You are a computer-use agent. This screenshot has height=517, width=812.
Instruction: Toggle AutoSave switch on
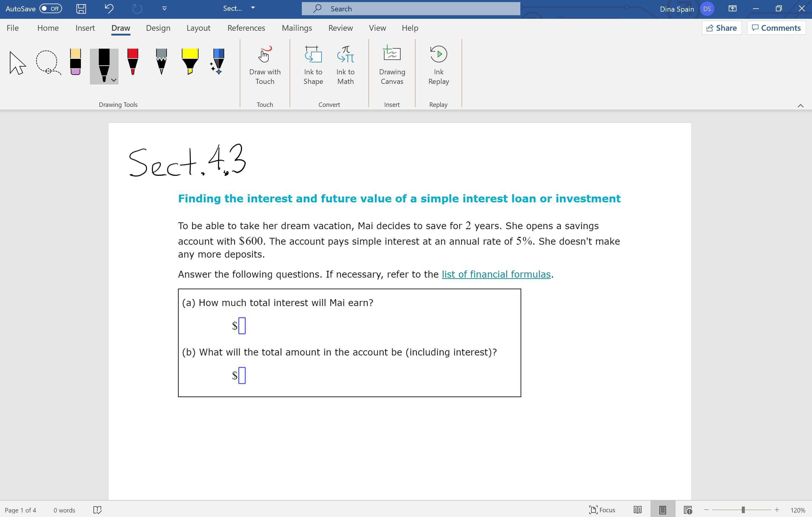pos(50,9)
